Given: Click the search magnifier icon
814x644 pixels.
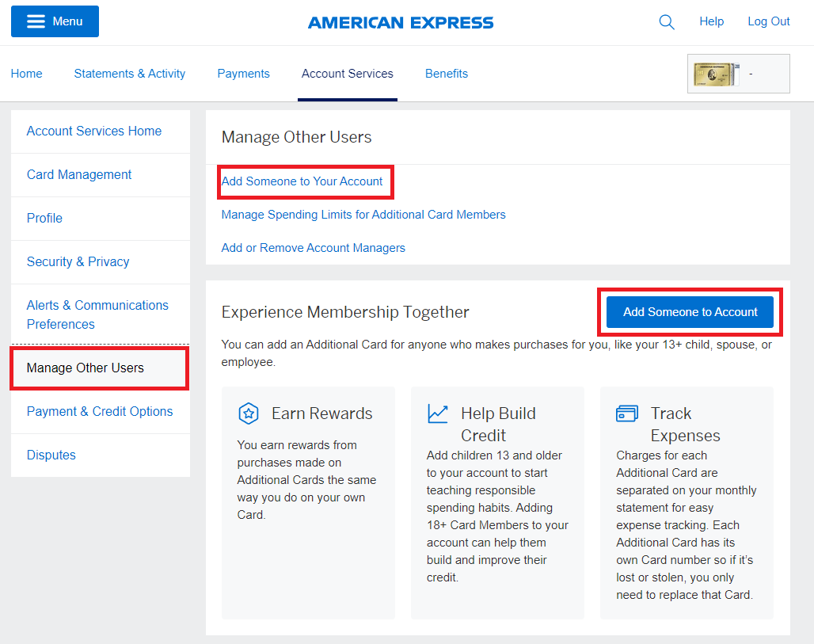Looking at the screenshot, I should (666, 21).
